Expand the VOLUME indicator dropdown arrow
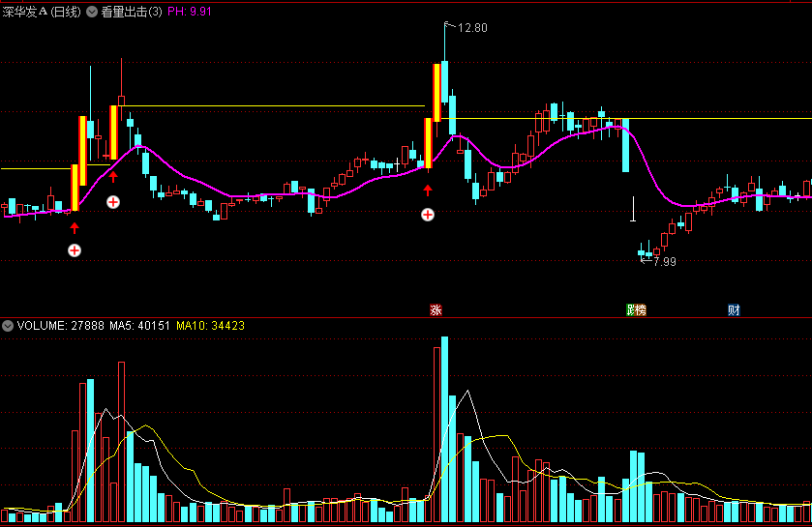The width and height of the screenshot is (812, 527). pos(8,326)
